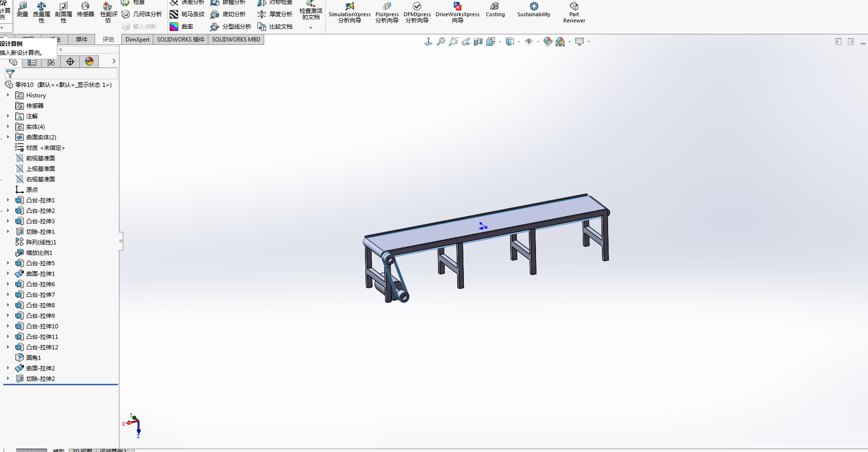Select the 圆角1 fillet feature
The height and width of the screenshot is (452, 868).
point(33,357)
